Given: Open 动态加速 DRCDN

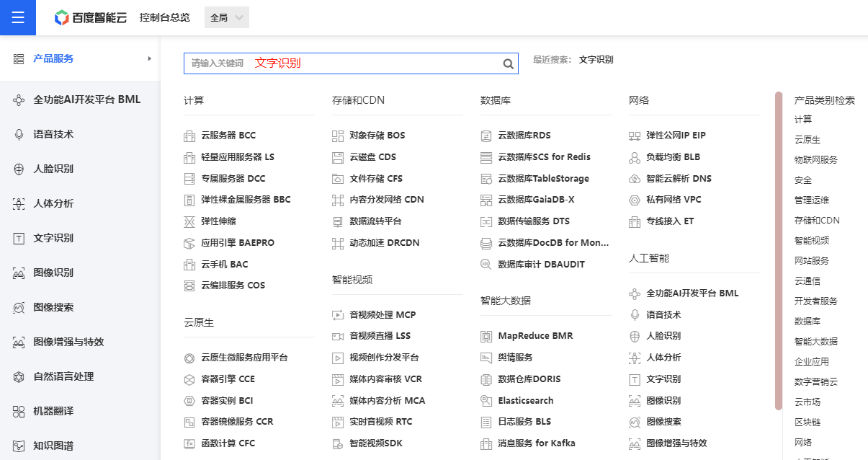Looking at the screenshot, I should [385, 243].
